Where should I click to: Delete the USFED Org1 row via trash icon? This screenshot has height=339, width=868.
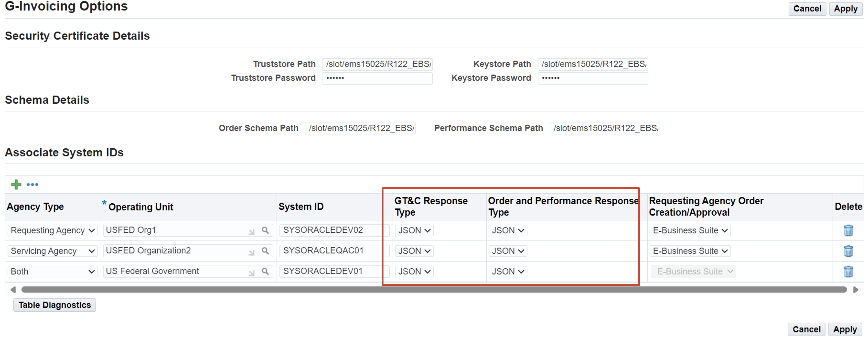click(848, 230)
